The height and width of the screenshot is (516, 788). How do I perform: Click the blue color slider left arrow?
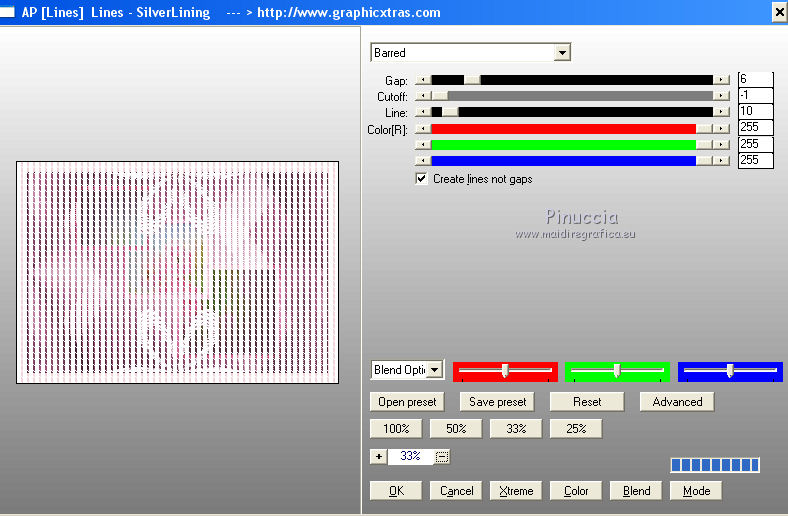(424, 161)
